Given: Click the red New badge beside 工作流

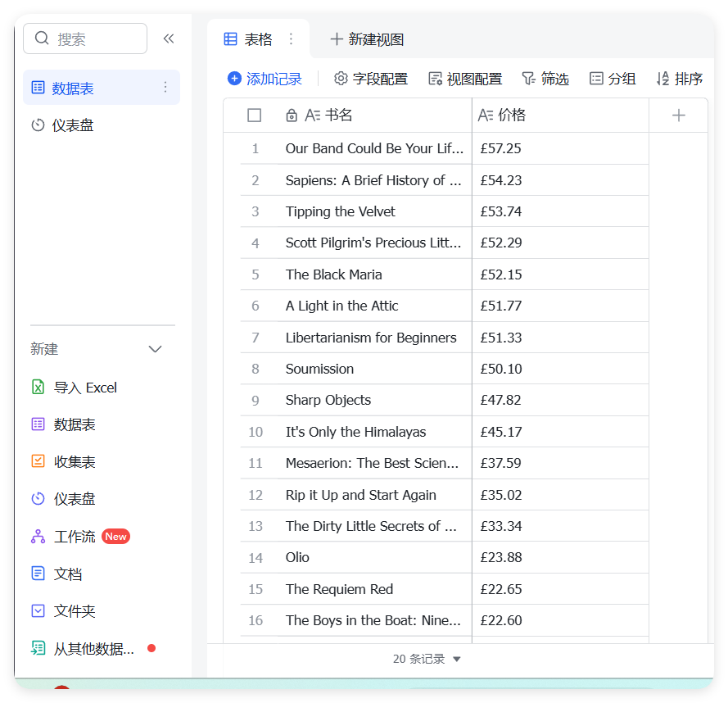Looking at the screenshot, I should tap(115, 536).
